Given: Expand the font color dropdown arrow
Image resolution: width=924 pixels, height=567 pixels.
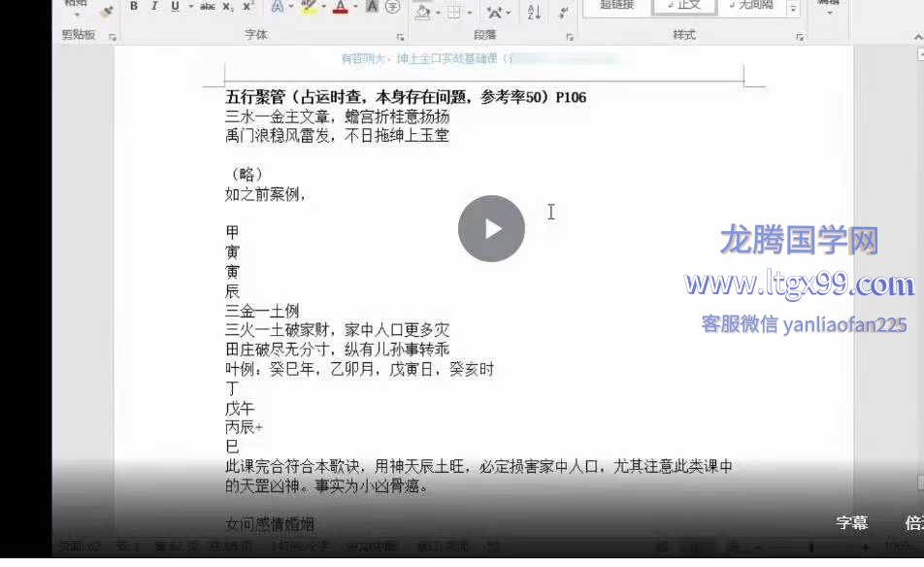Looking at the screenshot, I should coord(356,7).
